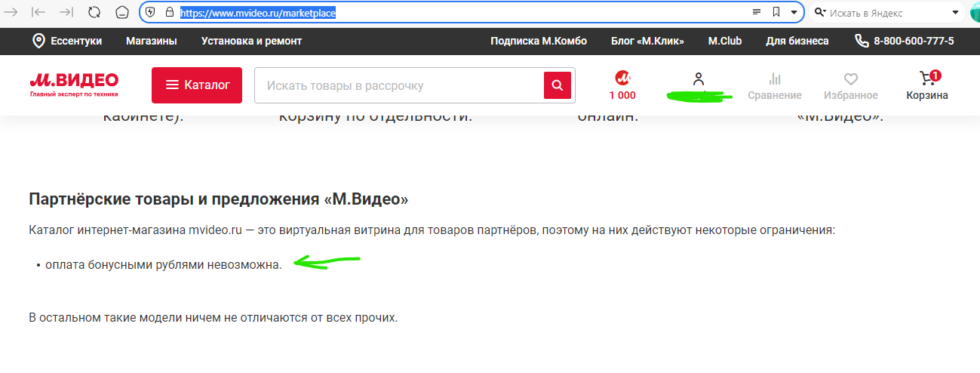980x373 pixels.
Task: Open the browser home page icon
Action: (x=122, y=12)
